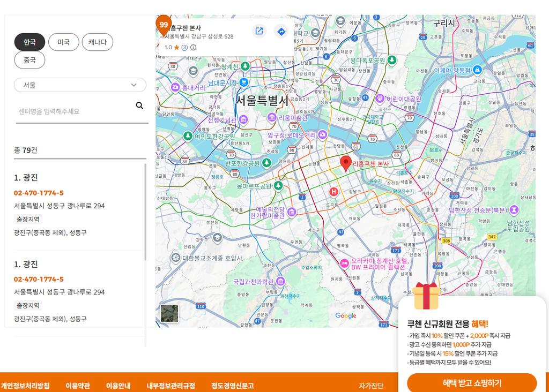549x392 pixels.
Task: Open 정도경영신문고 footer link
Action: 233,386
